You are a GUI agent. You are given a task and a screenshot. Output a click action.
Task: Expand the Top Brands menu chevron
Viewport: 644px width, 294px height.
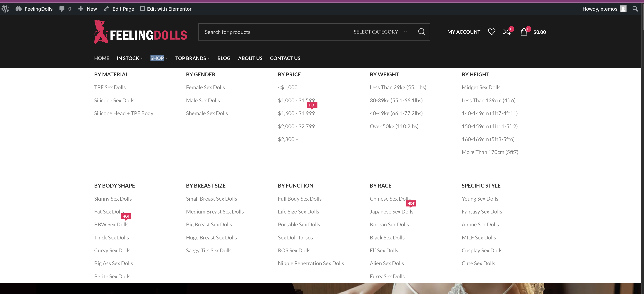click(x=208, y=59)
